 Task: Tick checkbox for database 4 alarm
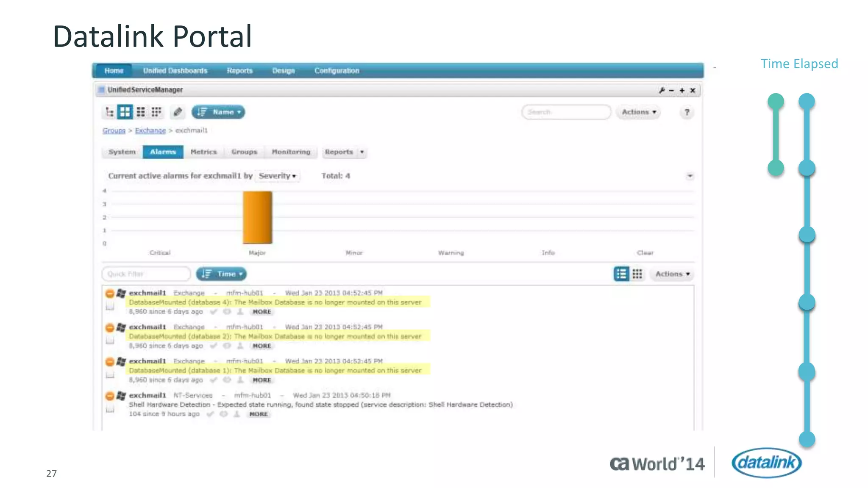tap(110, 306)
